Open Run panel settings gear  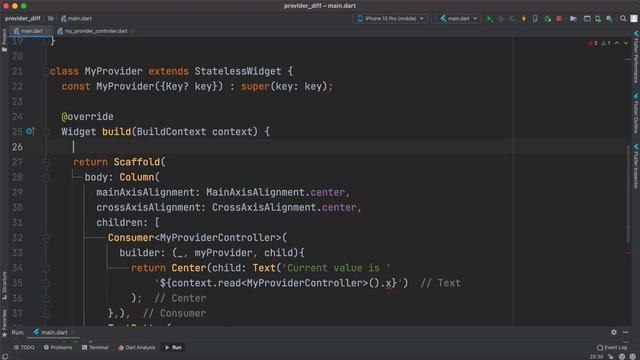coord(613,332)
